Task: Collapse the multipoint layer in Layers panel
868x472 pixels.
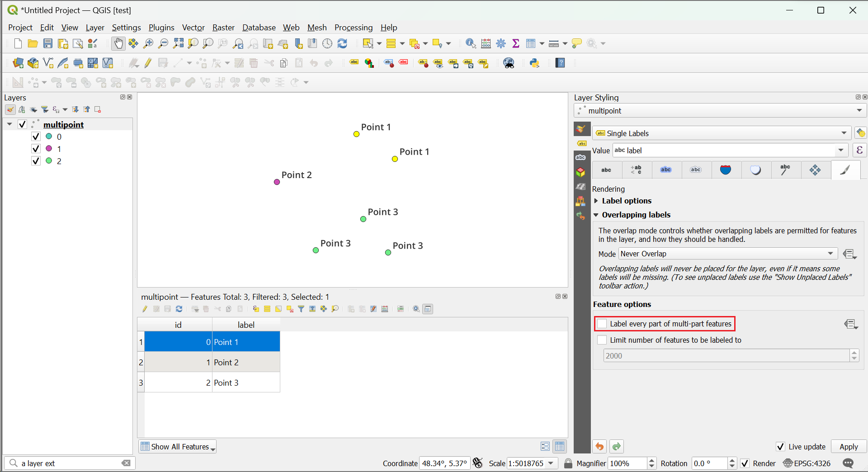Action: (9, 124)
